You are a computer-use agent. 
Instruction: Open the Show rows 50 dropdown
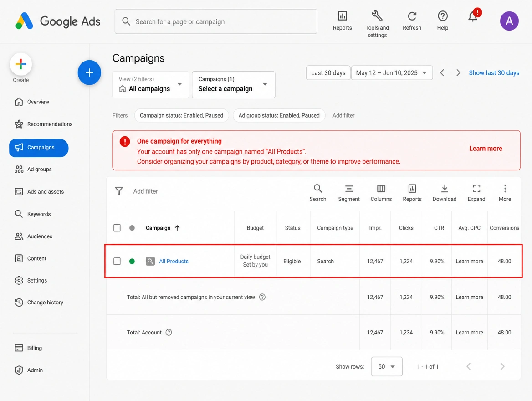387,366
